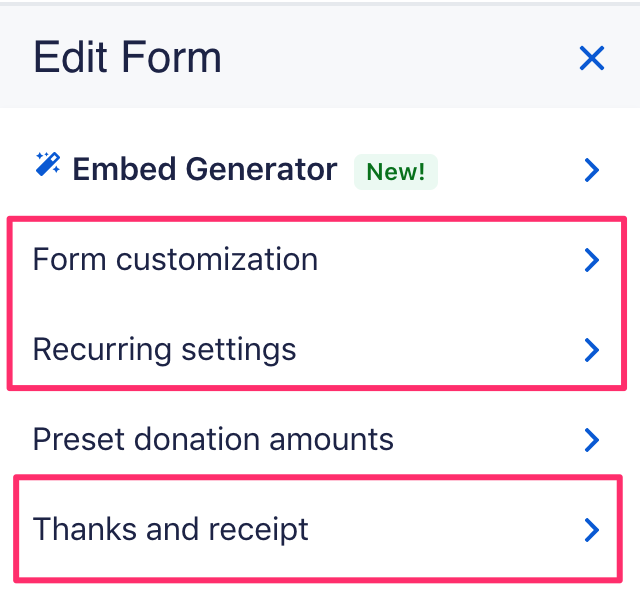Click the word donation in Preset donation amounts
This screenshot has width=640, height=594.
197,439
